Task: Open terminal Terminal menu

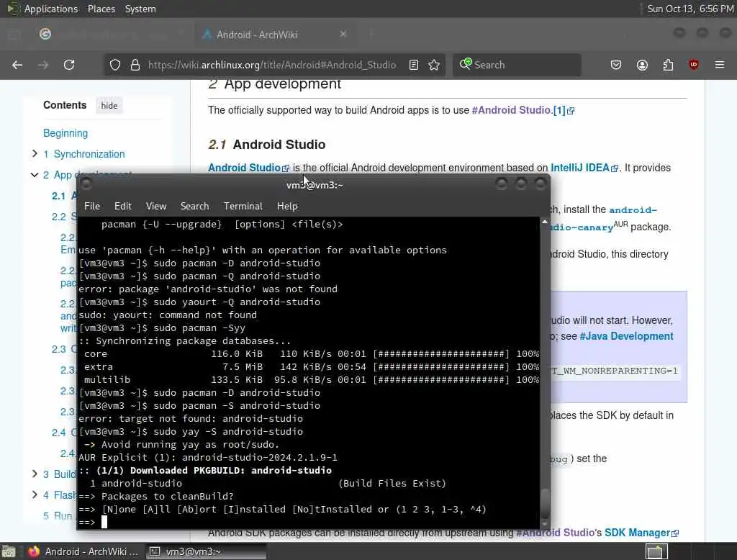Action: point(243,206)
